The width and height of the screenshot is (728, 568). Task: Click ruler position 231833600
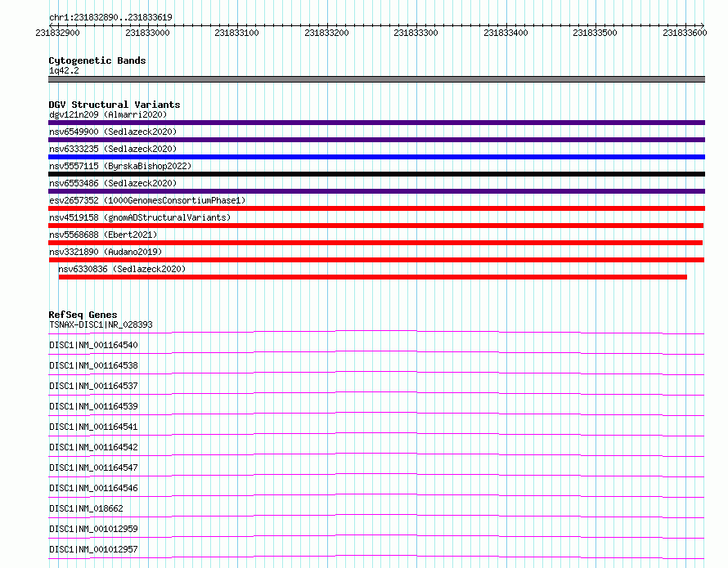click(685, 33)
